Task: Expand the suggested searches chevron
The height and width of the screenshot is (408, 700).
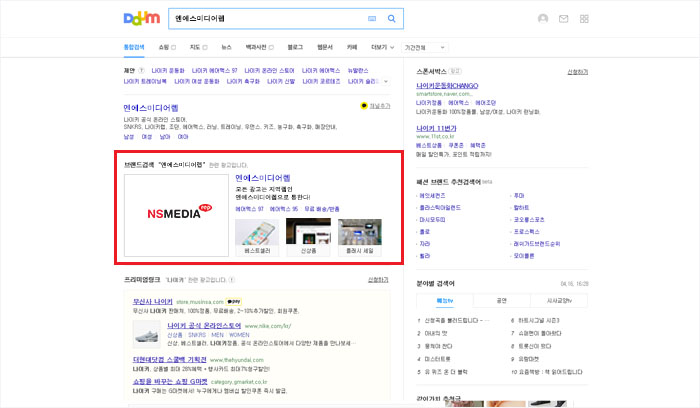Action: (386, 81)
